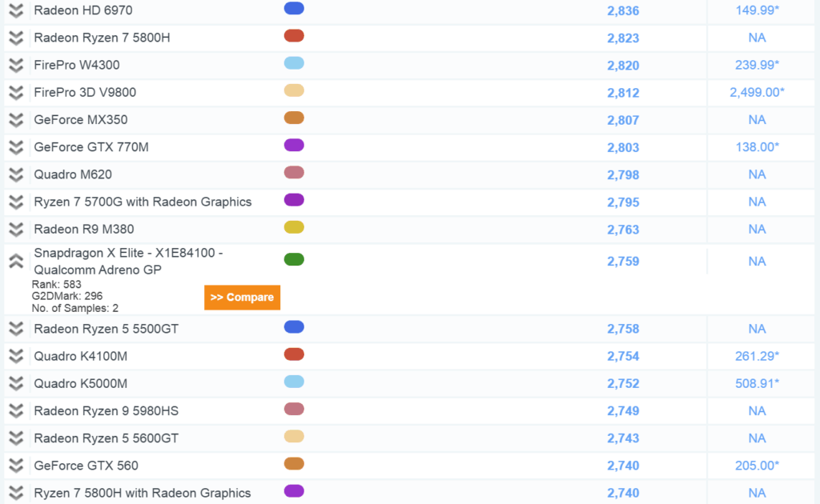Expand the Quadro M620 row chevron

tap(16, 174)
